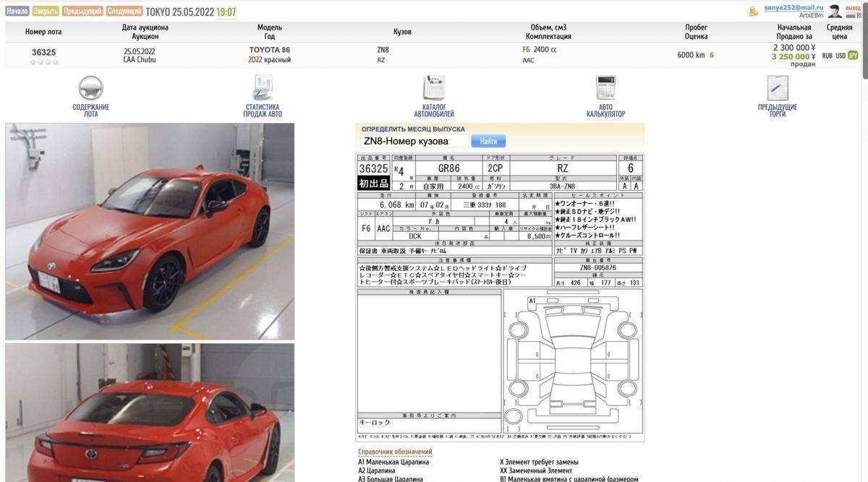Click the XX Замененный Элемент legend entry
Image resolution: width=868 pixels, height=482 pixels.
click(x=536, y=470)
